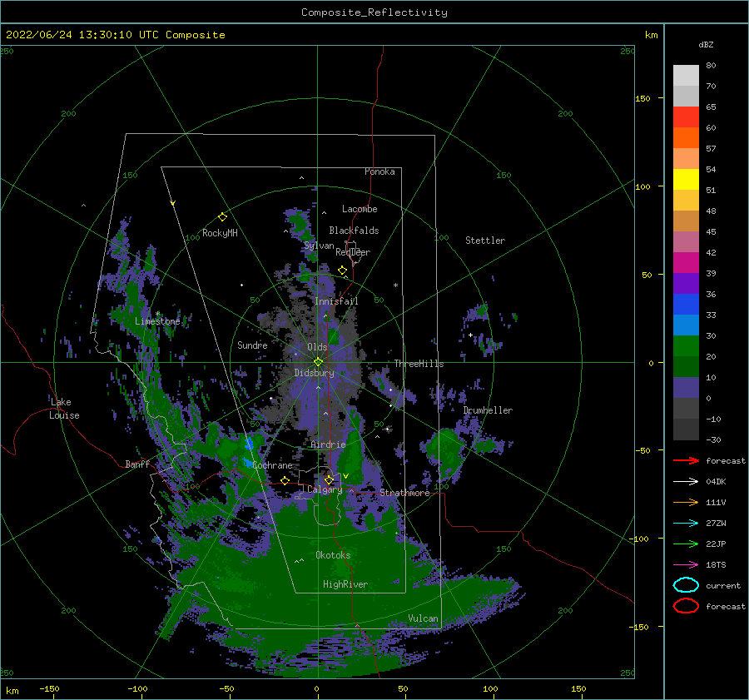
Task: Select the dark gray -10 to 0 swatch
Action: coord(686,408)
